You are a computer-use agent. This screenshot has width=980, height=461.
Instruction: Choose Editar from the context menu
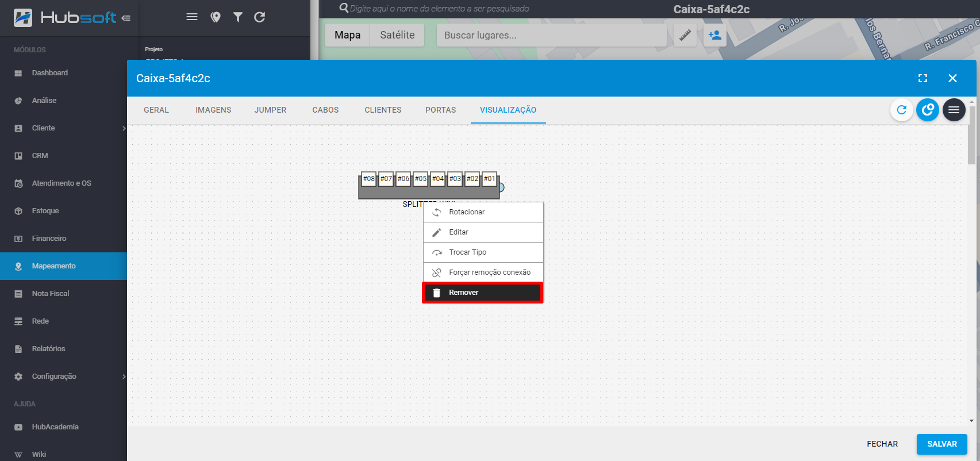(483, 232)
